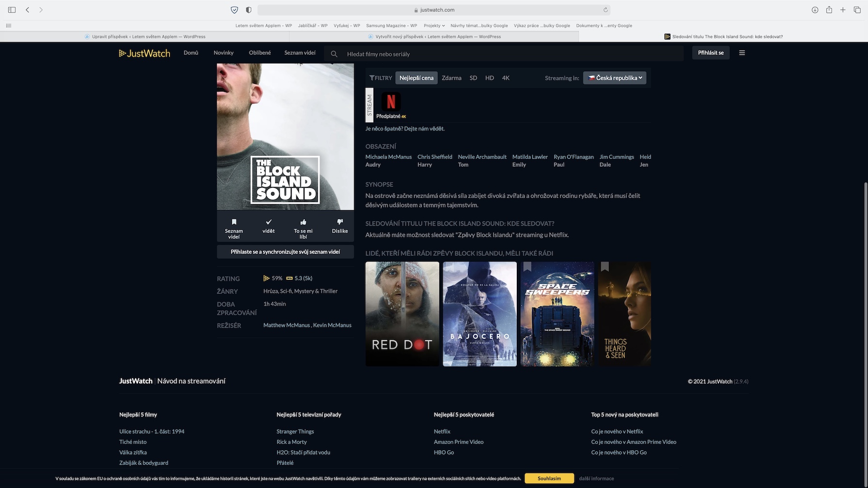This screenshot has height=488, width=868.
Task: Switch to the Vytvořit nový příspěvek tab
Action: coord(434,37)
